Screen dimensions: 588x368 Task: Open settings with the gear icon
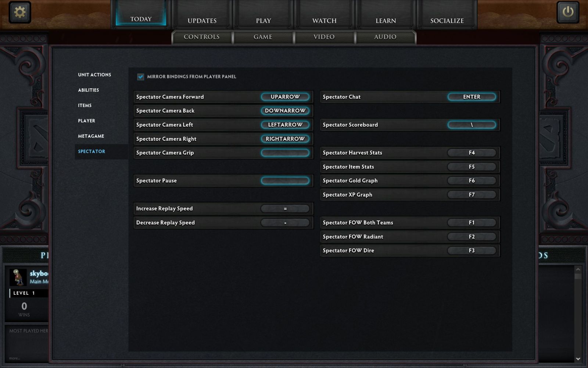20,12
